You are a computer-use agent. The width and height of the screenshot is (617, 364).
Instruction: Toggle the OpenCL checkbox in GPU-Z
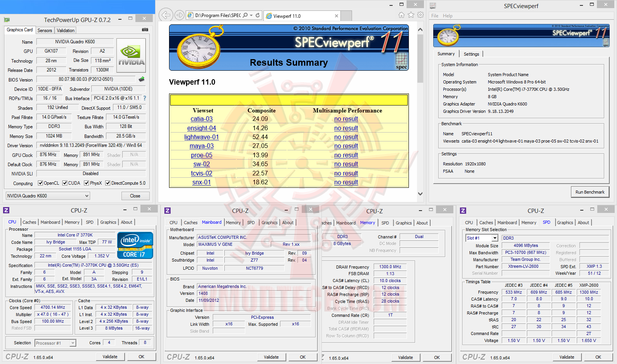40,183
